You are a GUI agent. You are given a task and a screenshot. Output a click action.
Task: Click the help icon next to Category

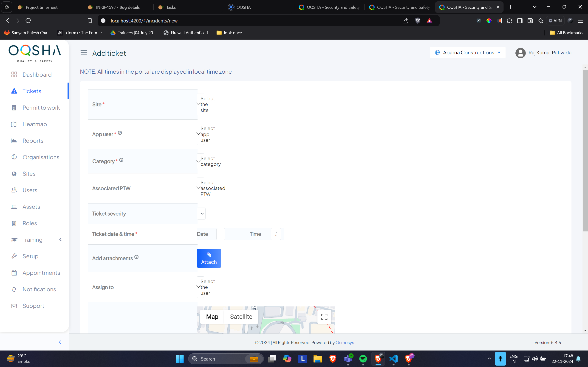click(x=121, y=160)
